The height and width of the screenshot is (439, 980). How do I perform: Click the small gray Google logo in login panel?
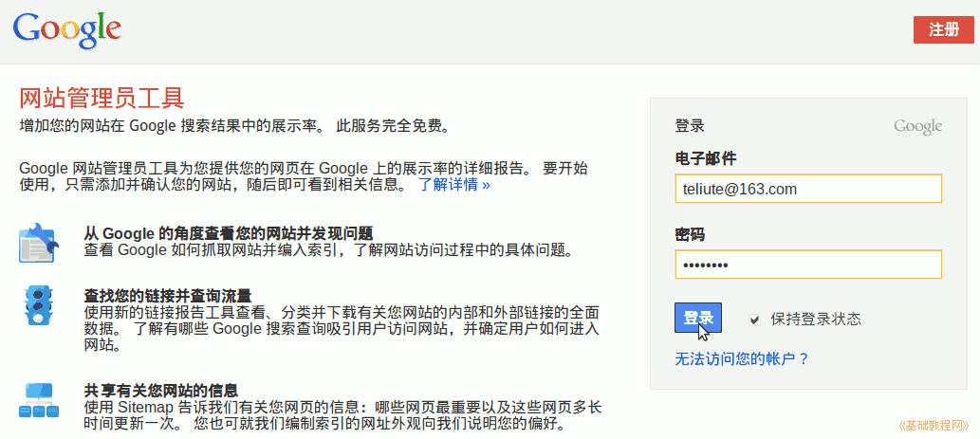917,126
